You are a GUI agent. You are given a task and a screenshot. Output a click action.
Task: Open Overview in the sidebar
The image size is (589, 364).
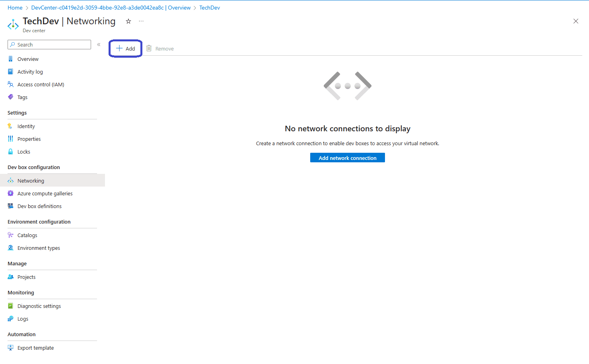click(x=28, y=59)
